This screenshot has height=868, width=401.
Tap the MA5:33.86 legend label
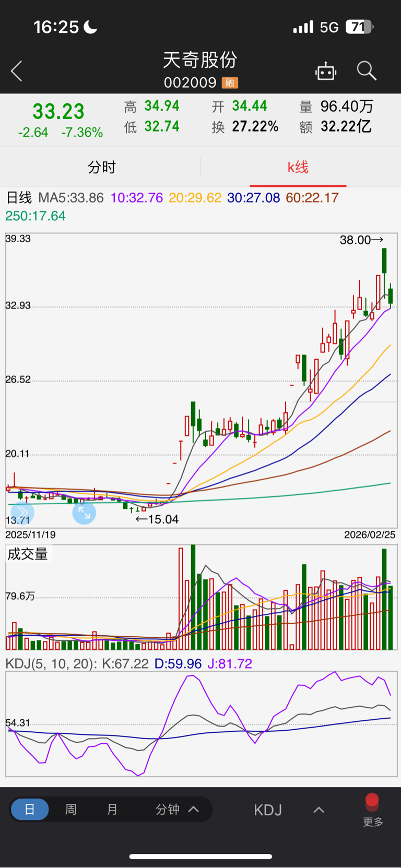[x=71, y=198]
